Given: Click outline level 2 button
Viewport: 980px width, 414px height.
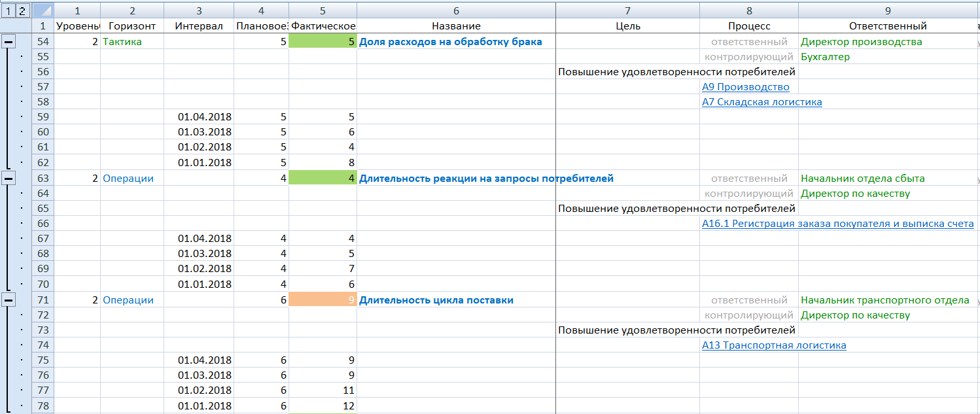Looking at the screenshot, I should pyautogui.click(x=22, y=10).
